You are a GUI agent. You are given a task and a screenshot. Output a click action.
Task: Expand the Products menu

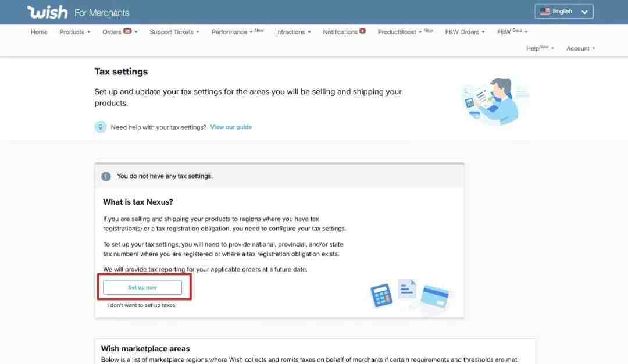click(x=74, y=32)
